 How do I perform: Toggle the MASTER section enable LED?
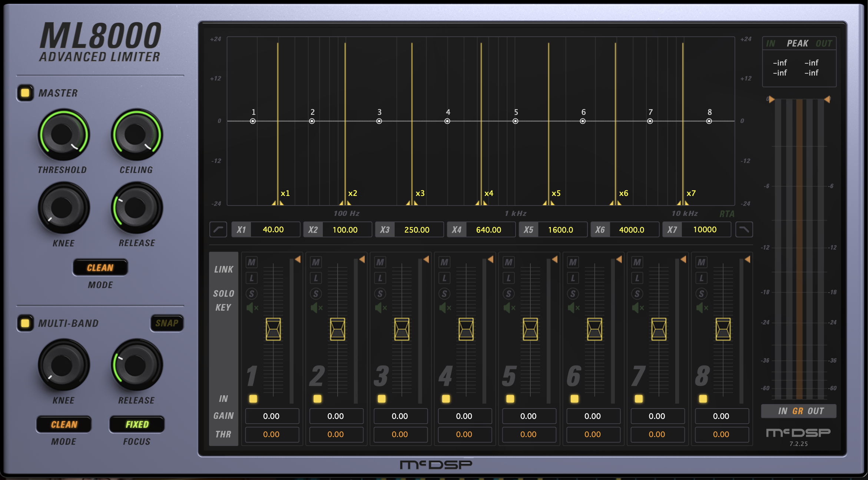pyautogui.click(x=25, y=93)
